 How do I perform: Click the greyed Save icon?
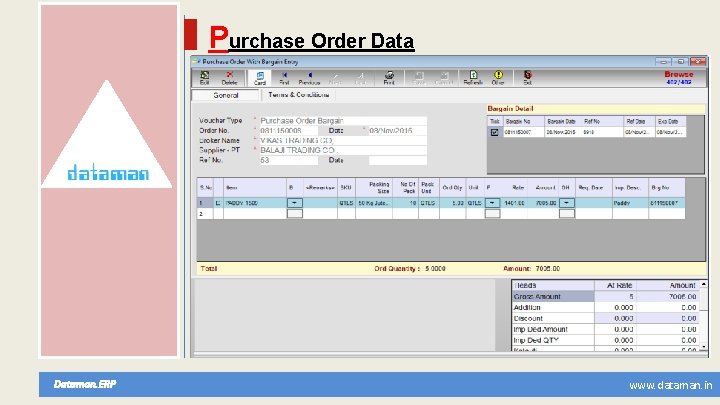[x=418, y=78]
